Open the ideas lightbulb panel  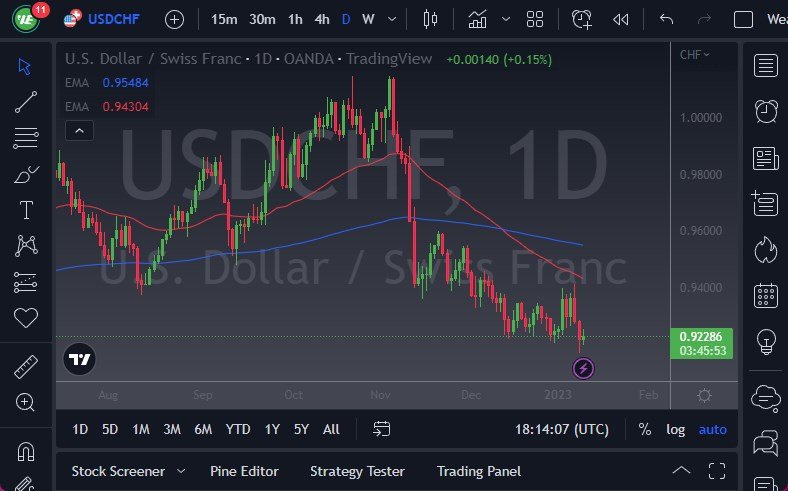tap(766, 342)
